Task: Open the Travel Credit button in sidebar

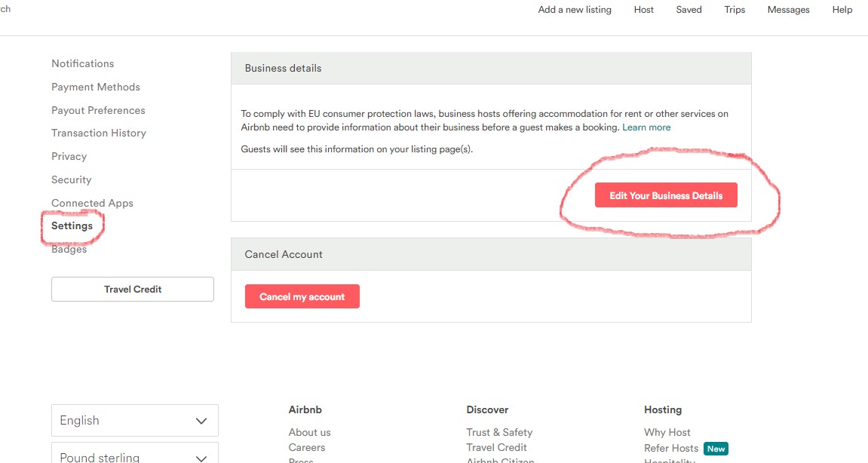Action: 133,290
